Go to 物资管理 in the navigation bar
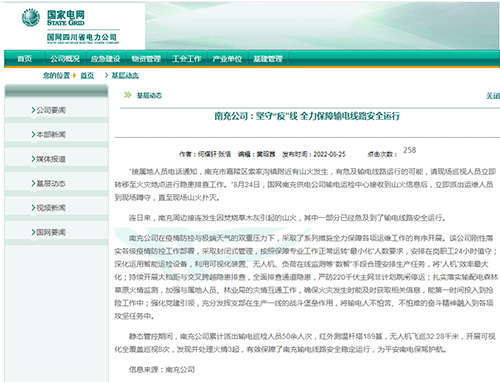 [x=146, y=59]
